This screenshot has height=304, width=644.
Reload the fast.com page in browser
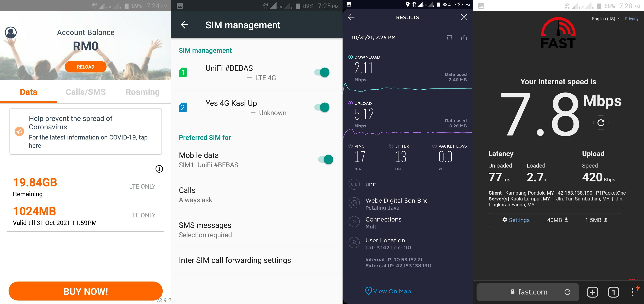[568, 292]
